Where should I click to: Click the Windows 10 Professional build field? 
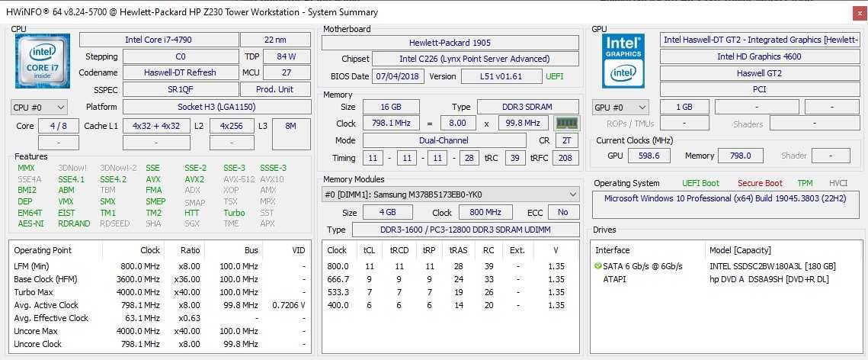click(x=725, y=204)
